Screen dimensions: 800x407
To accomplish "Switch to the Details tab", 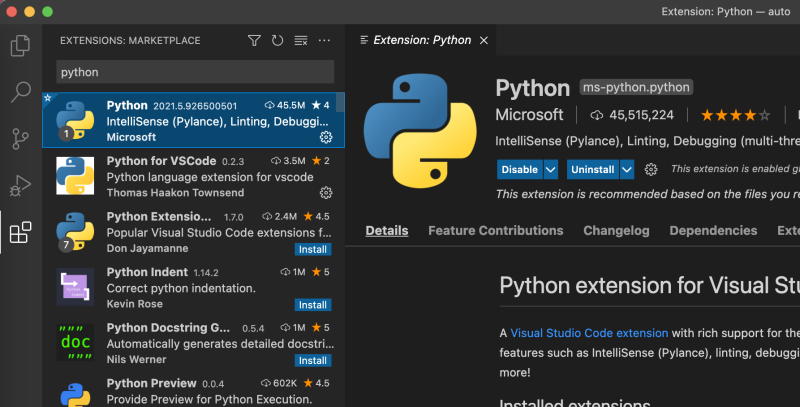I will 387,231.
